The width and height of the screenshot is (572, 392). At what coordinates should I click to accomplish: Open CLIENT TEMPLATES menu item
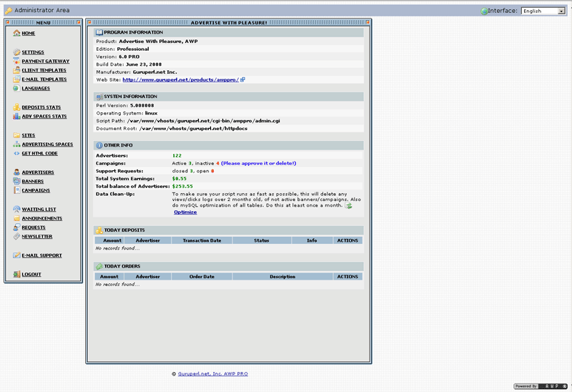pos(44,70)
